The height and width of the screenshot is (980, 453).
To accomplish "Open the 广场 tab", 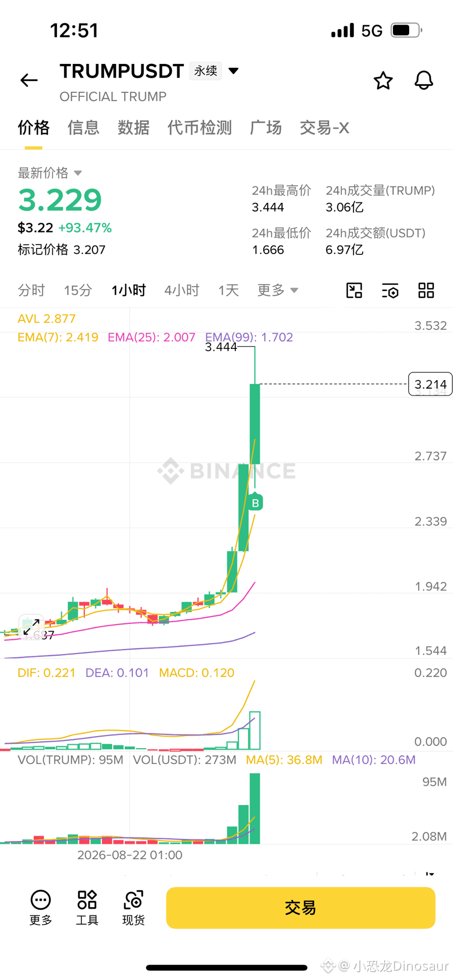I will point(266,127).
